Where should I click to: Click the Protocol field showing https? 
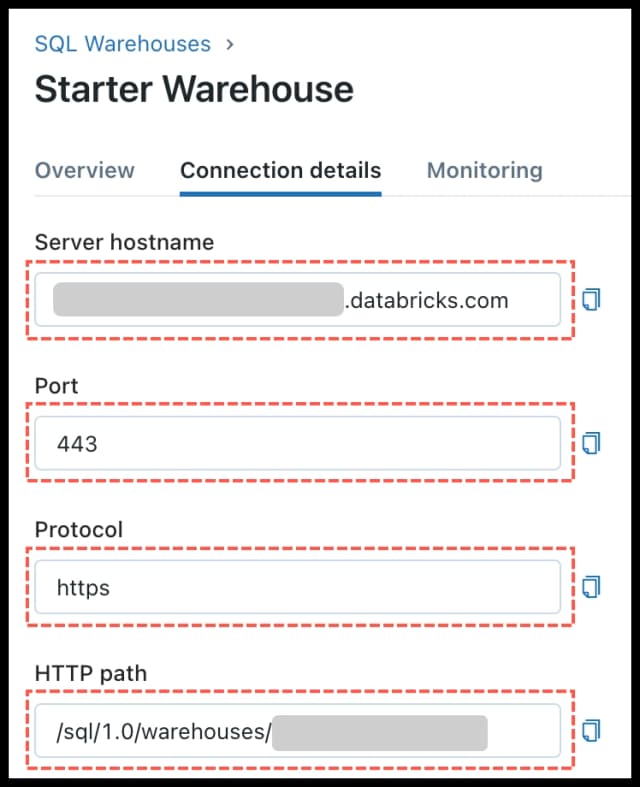coord(298,587)
